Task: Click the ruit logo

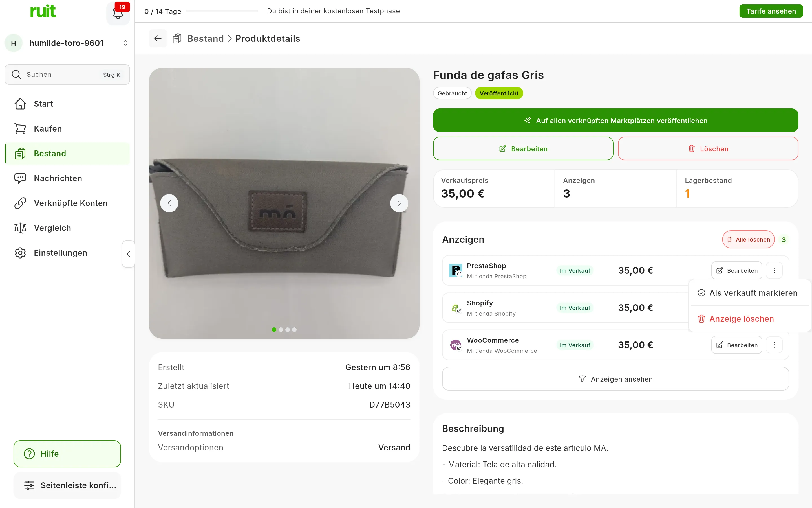Action: (x=43, y=11)
